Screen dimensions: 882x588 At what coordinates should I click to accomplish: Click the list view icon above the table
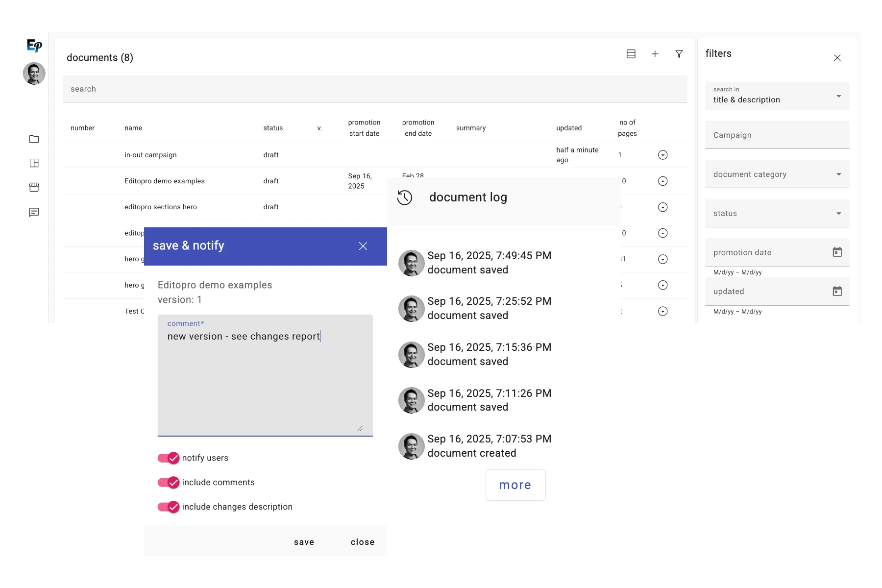pyautogui.click(x=631, y=54)
